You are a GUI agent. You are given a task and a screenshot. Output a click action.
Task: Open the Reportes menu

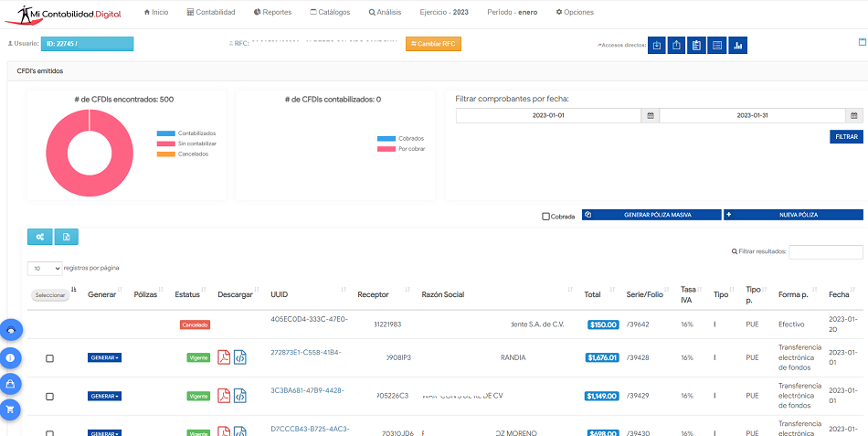[x=272, y=12]
